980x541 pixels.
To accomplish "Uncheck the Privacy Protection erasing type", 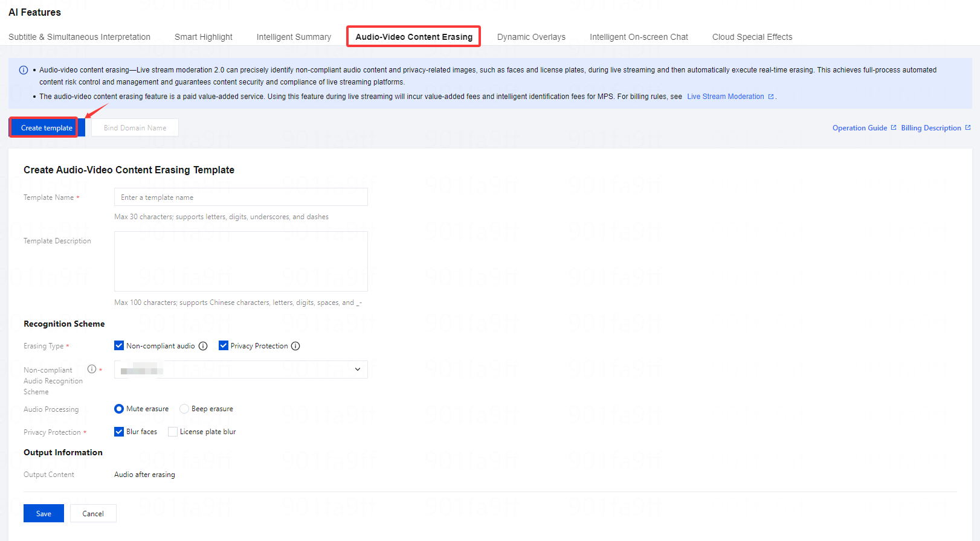I will [x=224, y=345].
